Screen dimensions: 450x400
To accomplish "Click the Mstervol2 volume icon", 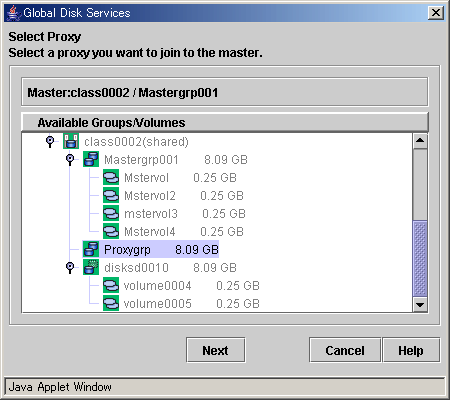I will tap(111, 195).
